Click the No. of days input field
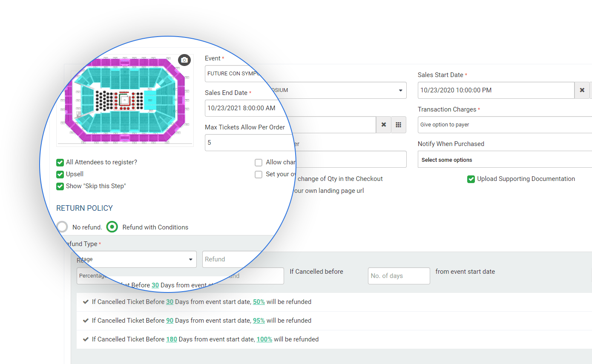The width and height of the screenshot is (592, 364). click(x=399, y=276)
